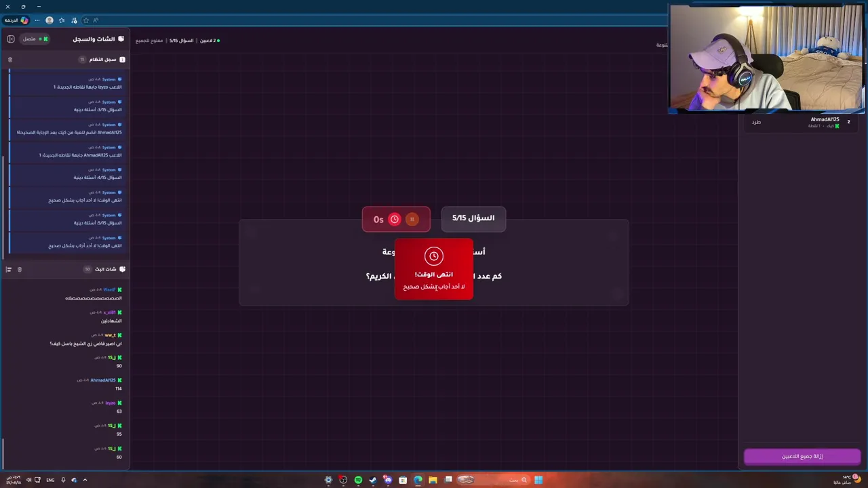The image size is (868, 488).
Task: Open Microsoft Edge from the taskbar
Action: 418,480
